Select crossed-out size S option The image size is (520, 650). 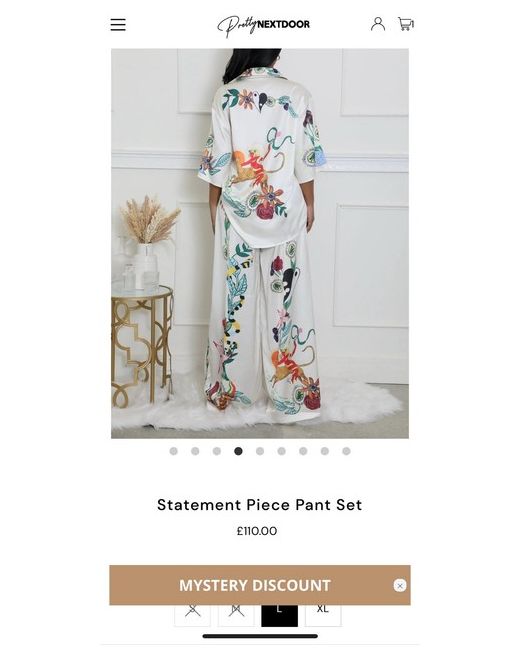192,615
